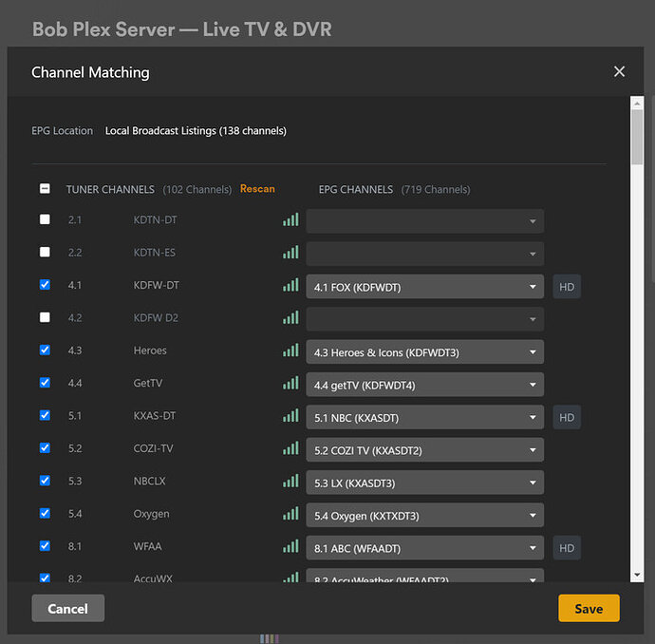Viewport: 655px width, 644px height.
Task: Click signal bars icon for Oxygen channel
Action: tap(290, 515)
